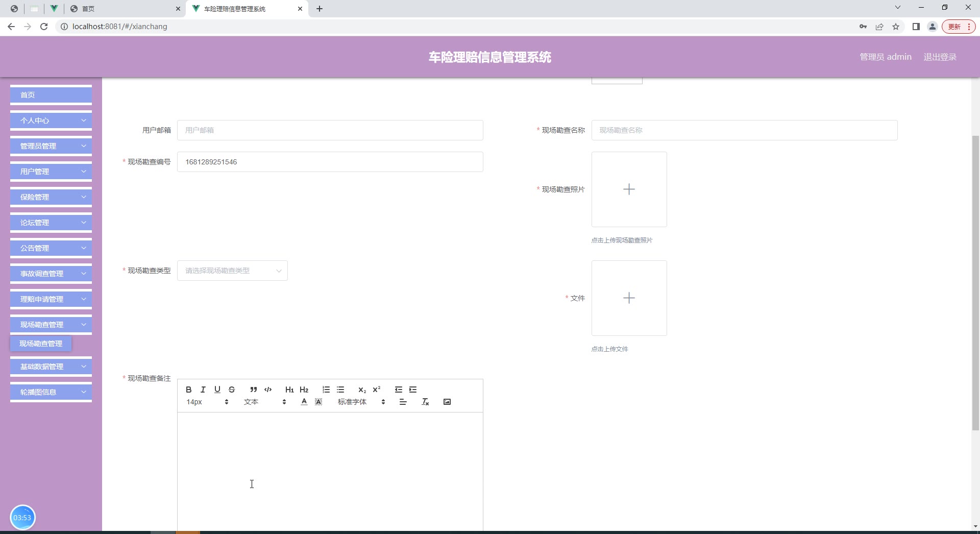
Task: Expand the 管理员管理 sidebar menu
Action: point(51,146)
